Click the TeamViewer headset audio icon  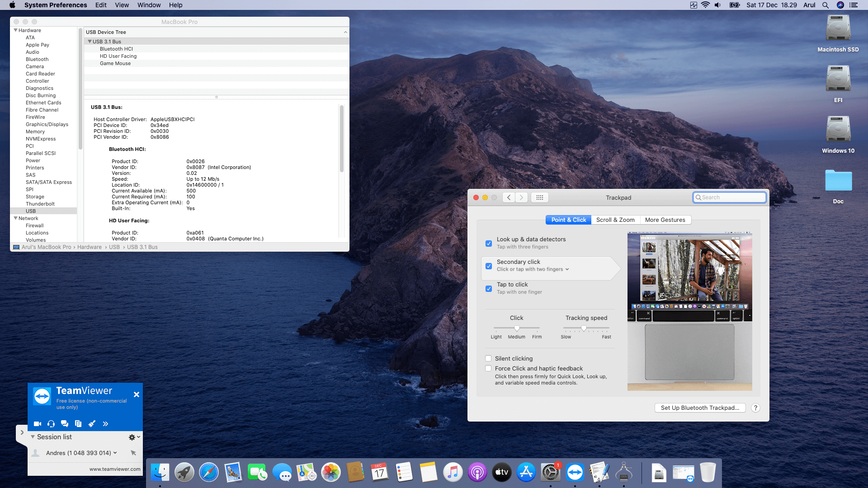coord(51,424)
